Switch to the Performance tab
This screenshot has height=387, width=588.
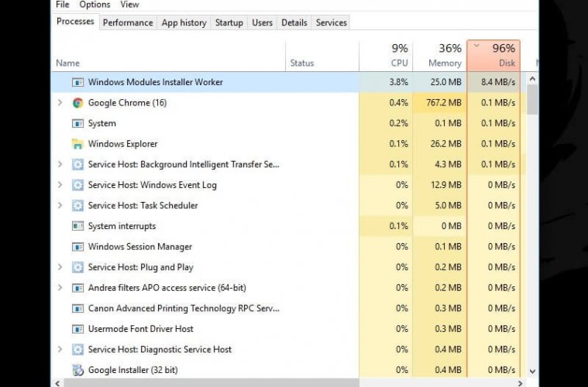[x=128, y=22]
